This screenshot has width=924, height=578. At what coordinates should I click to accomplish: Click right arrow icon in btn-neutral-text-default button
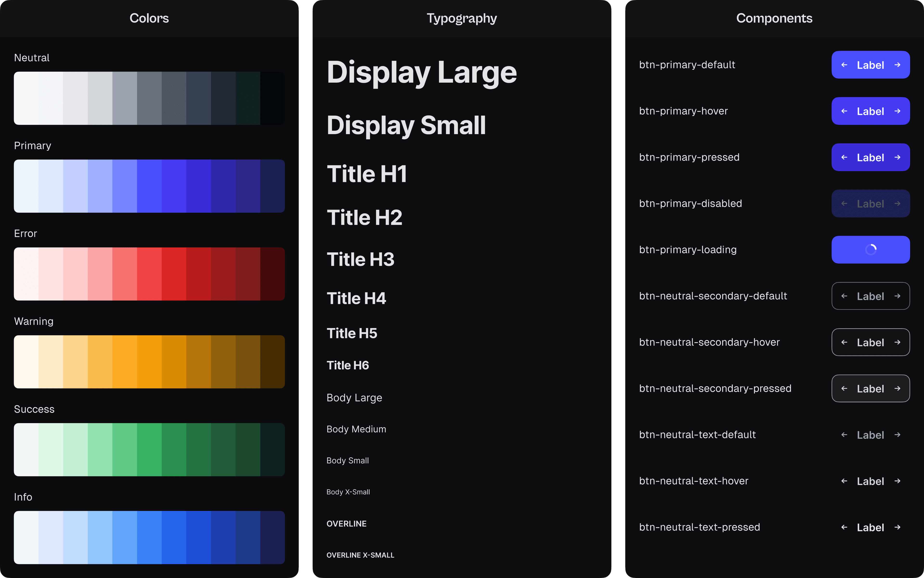tap(897, 435)
